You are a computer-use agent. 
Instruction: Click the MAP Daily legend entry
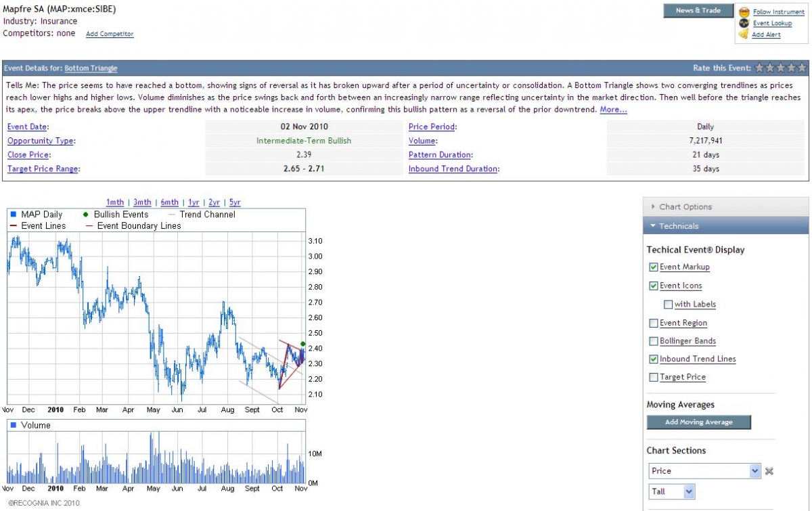[37, 215]
